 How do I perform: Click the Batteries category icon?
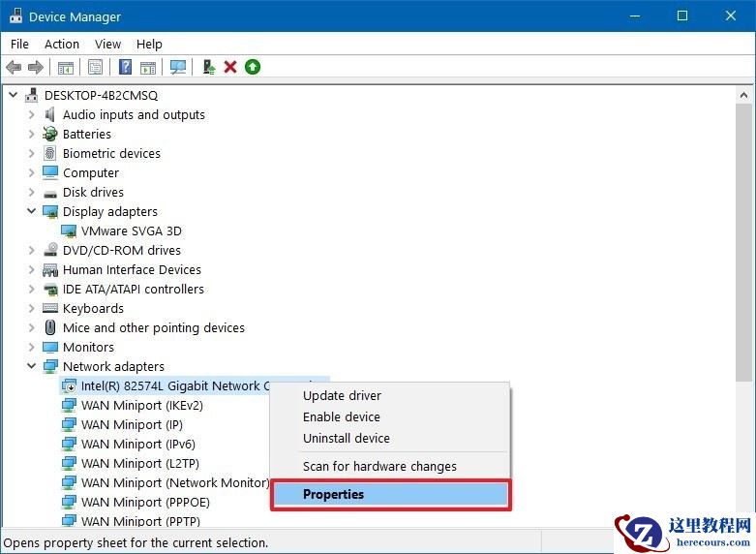tap(49, 134)
